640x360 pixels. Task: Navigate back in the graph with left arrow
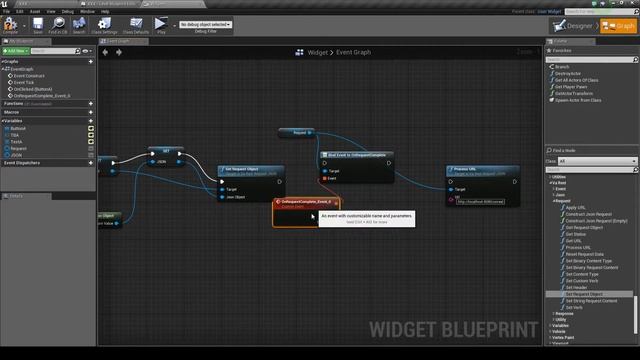105,52
